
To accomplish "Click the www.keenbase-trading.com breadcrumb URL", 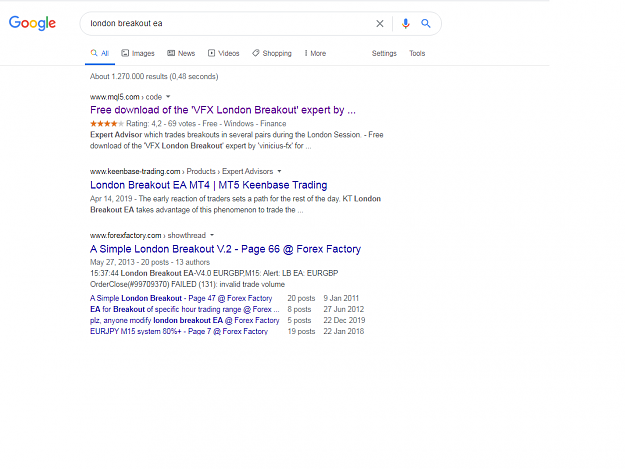I will tap(181, 171).
